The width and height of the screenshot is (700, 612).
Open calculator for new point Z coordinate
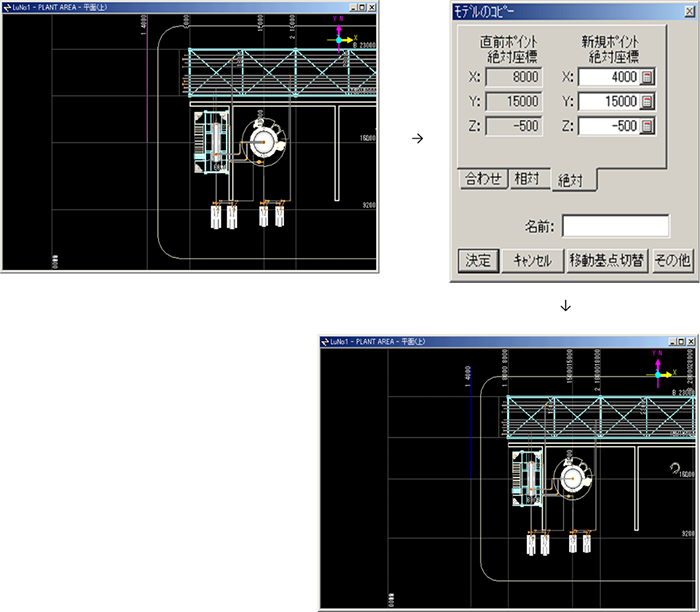647,126
